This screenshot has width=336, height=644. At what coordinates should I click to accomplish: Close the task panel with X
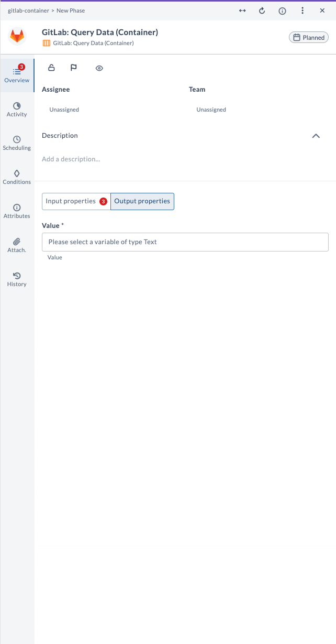[x=322, y=10]
